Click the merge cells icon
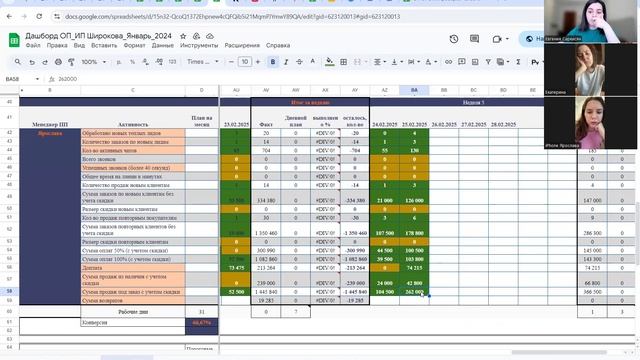The image size is (640, 360). pos(357,62)
